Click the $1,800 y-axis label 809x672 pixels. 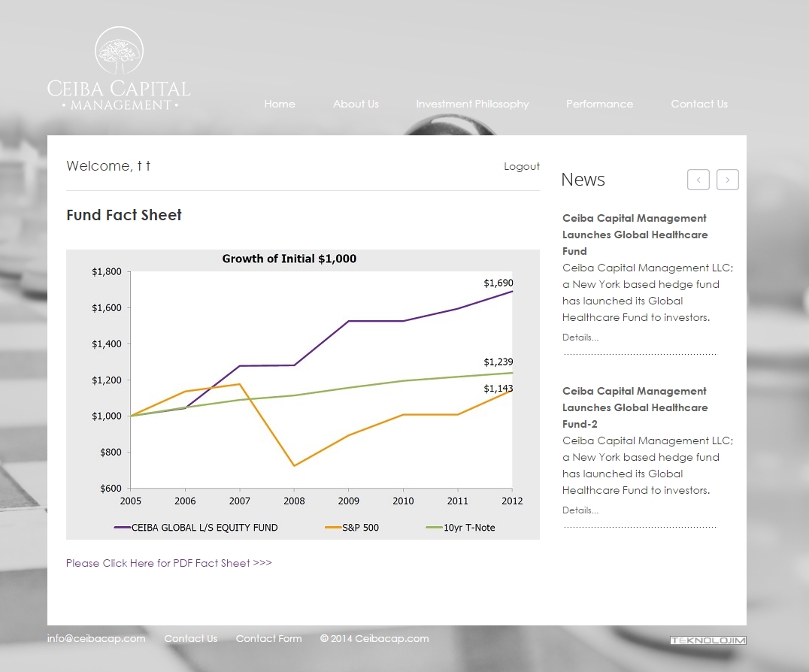107,271
